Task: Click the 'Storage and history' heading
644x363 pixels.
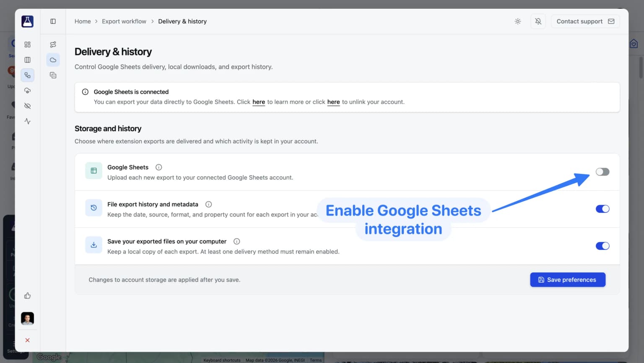Action: tap(108, 129)
